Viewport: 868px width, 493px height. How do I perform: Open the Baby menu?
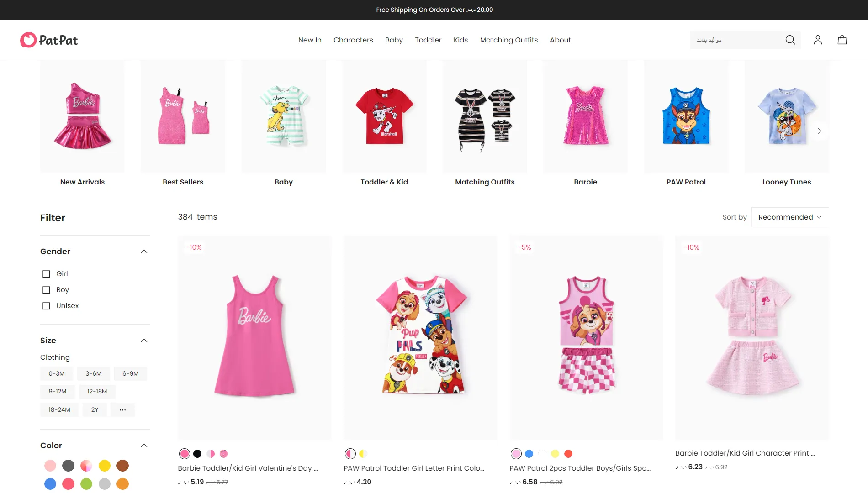pos(394,40)
